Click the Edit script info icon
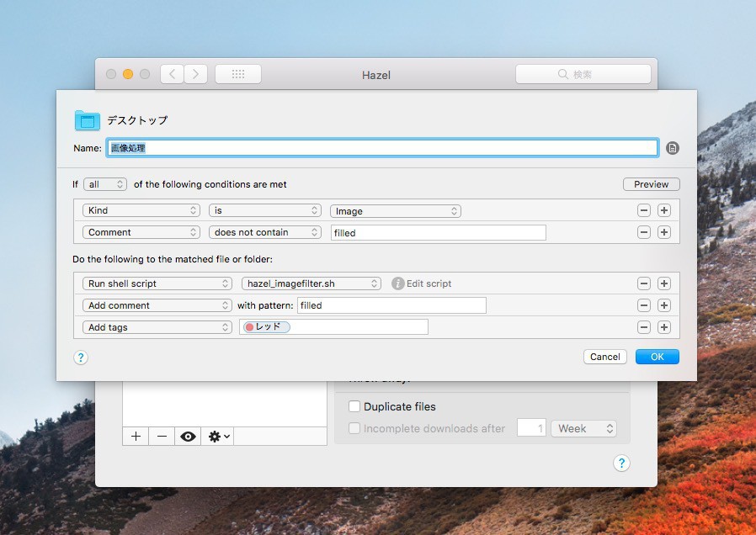The image size is (756, 535). coord(398,283)
